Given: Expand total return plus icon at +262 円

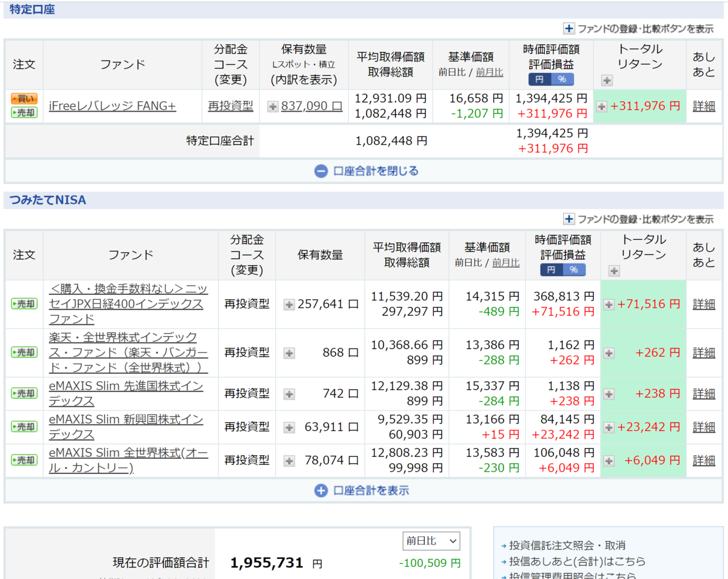Looking at the screenshot, I should [x=609, y=353].
